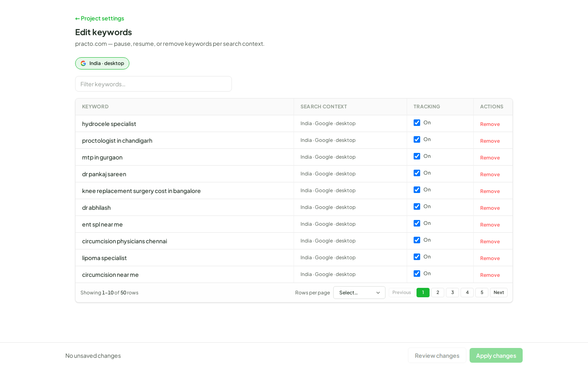The image size is (588, 368).
Task: Click 'Showing 1–10 of 50 rows' text
Action: (x=109, y=293)
